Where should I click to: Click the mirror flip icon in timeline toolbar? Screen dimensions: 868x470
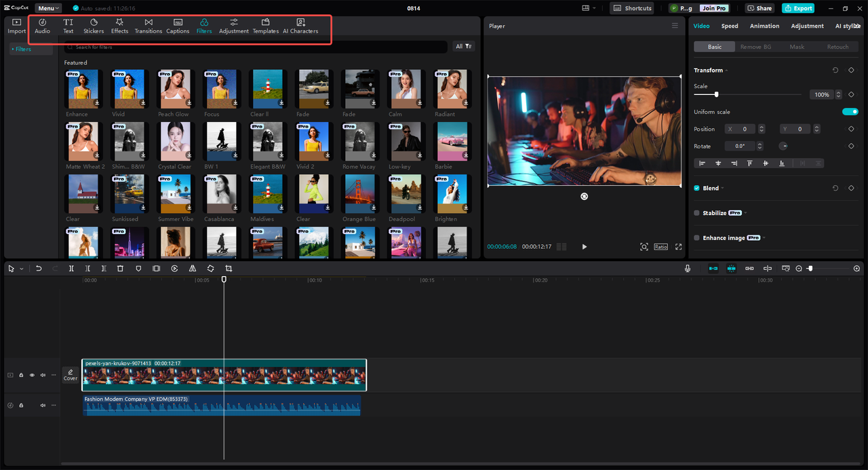tap(193, 269)
